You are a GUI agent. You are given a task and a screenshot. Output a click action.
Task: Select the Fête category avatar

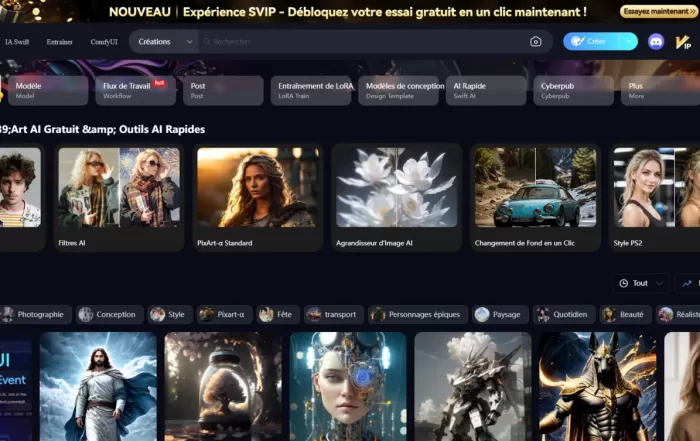266,314
